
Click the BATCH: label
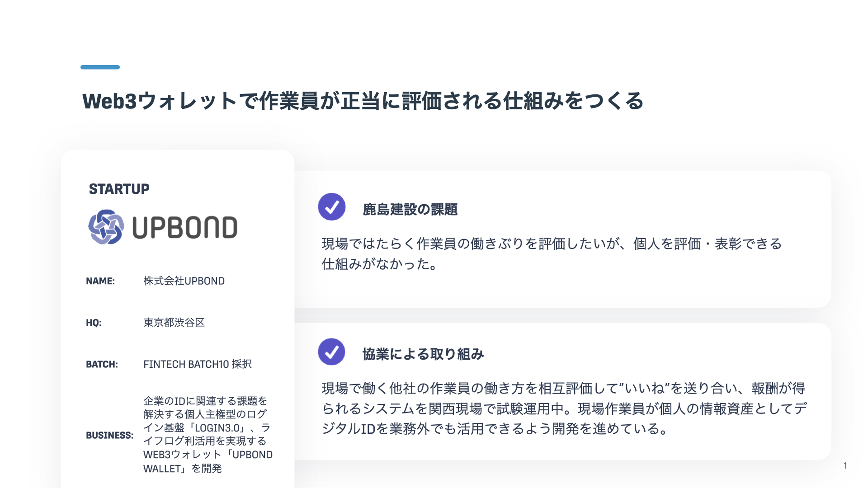[x=102, y=364]
